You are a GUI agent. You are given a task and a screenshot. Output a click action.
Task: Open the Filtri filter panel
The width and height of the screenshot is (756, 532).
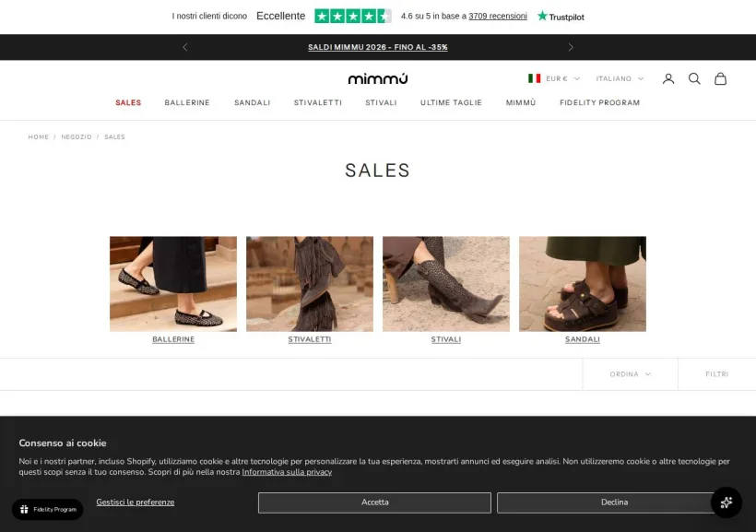(717, 374)
